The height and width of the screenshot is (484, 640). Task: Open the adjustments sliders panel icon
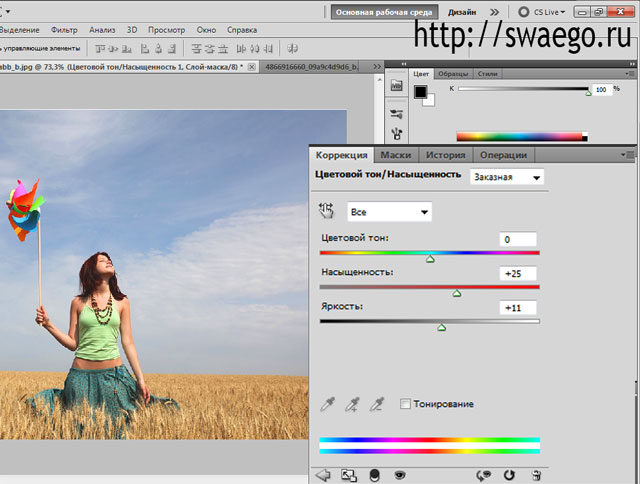pyautogui.click(x=396, y=114)
